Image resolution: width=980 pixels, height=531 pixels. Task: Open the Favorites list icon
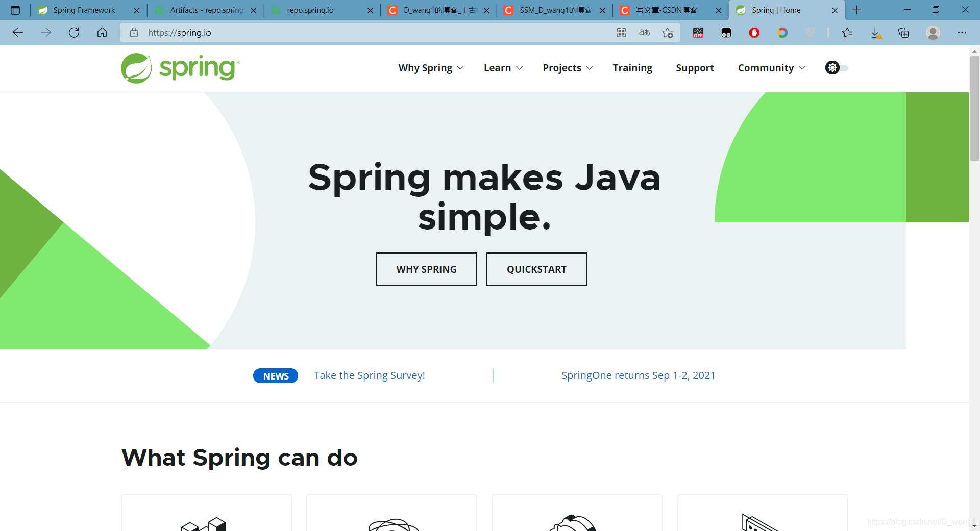coord(848,33)
